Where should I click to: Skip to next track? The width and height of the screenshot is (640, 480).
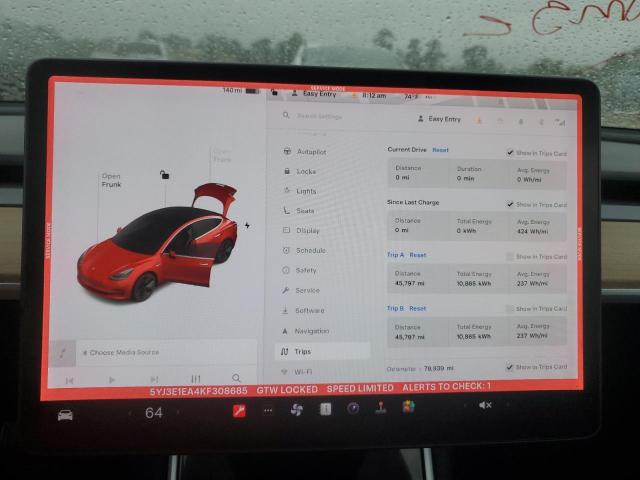coord(154,379)
